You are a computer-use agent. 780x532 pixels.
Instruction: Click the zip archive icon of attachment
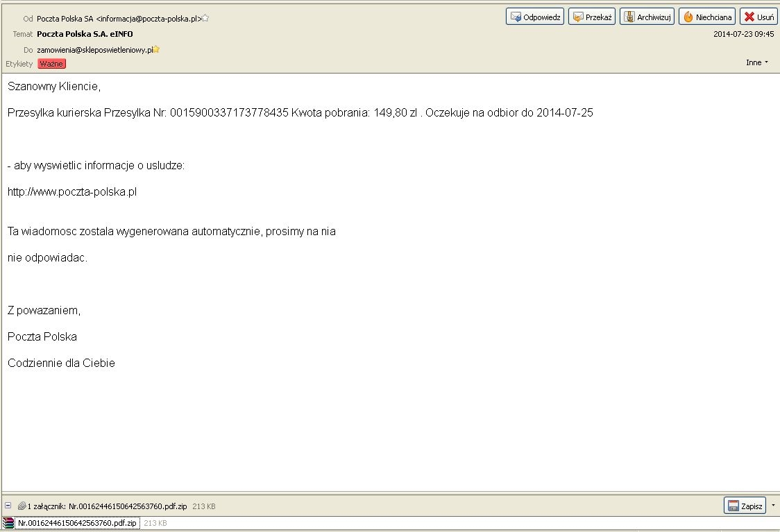[8, 523]
